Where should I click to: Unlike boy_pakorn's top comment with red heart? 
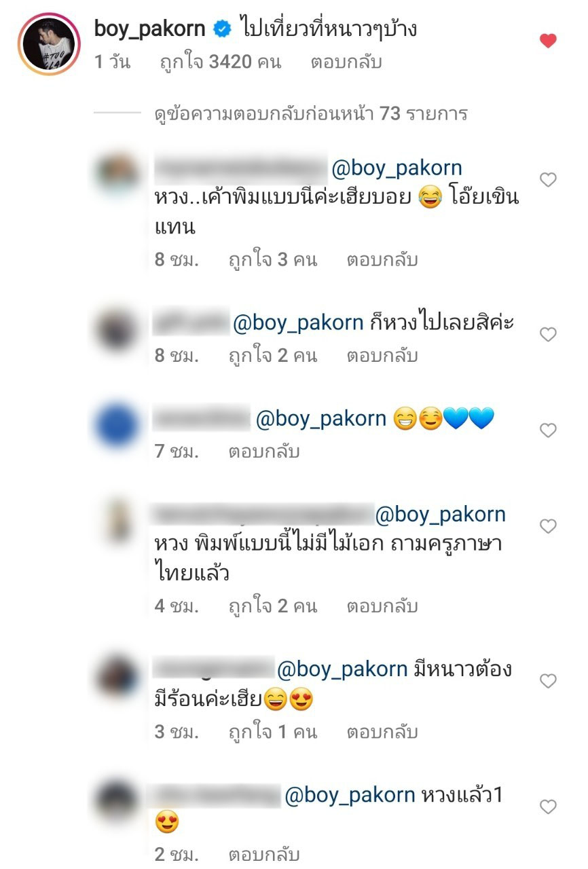tap(548, 41)
